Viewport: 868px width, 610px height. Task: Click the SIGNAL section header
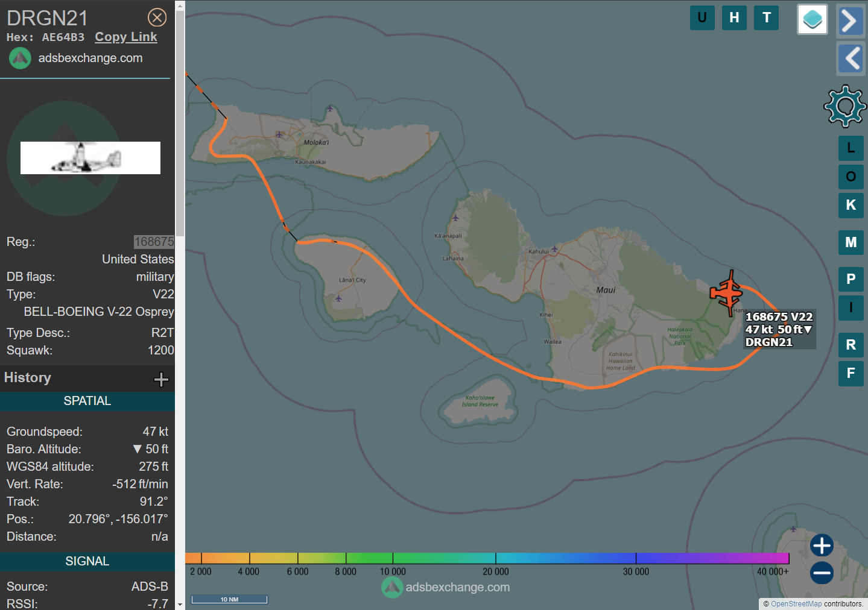[87, 561]
